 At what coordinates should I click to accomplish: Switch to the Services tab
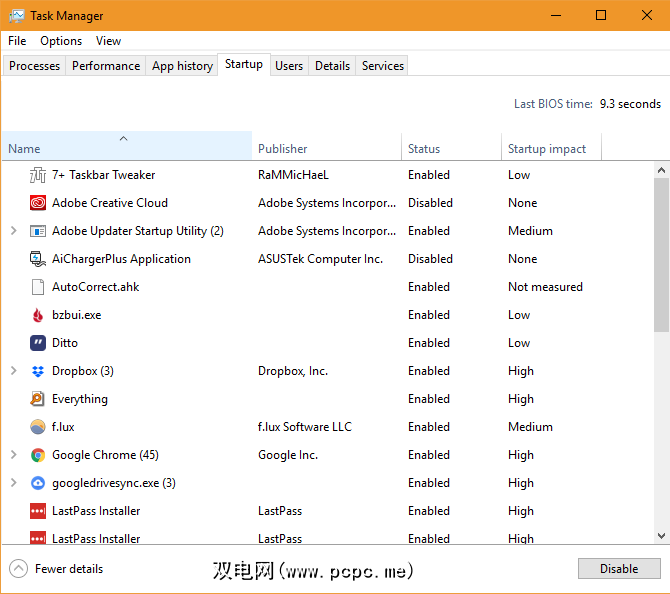(382, 66)
